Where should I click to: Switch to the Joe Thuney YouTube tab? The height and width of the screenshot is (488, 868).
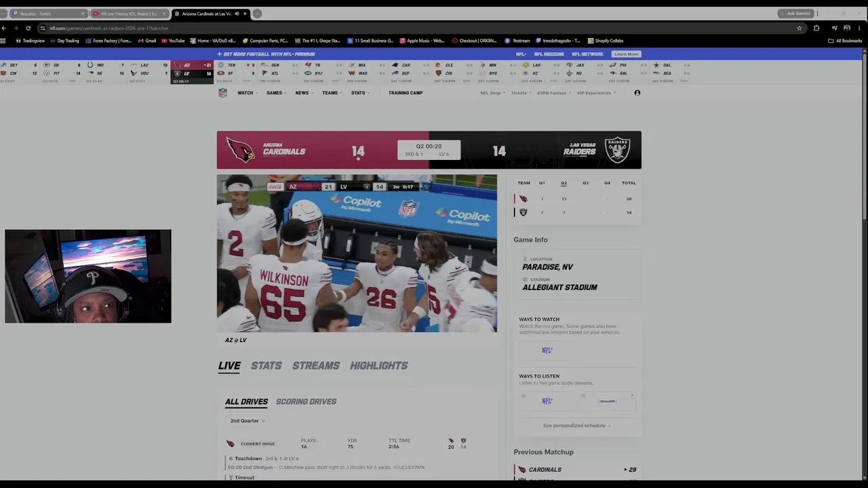click(x=129, y=14)
